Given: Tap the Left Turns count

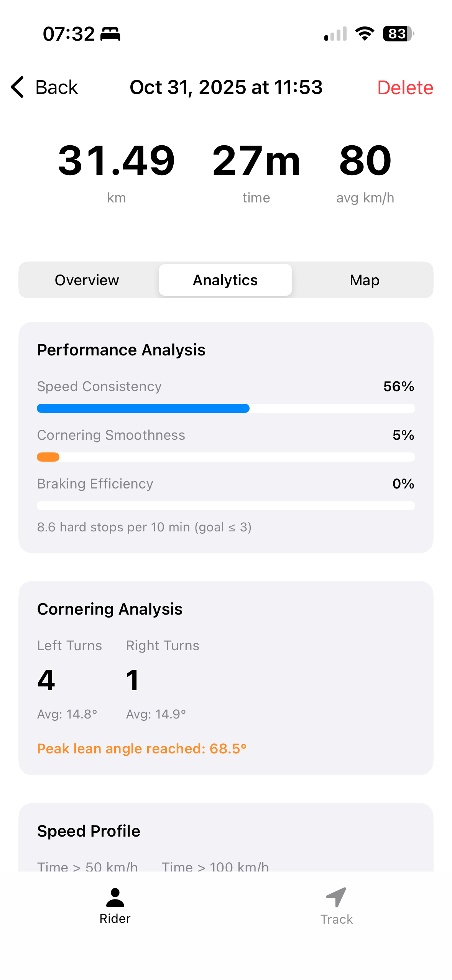Looking at the screenshot, I should tap(46, 680).
